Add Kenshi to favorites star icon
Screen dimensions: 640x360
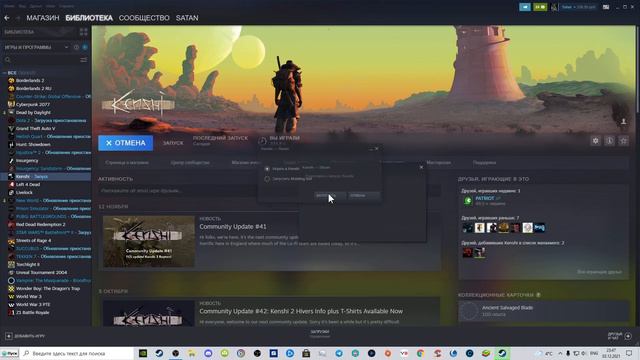[623, 141]
